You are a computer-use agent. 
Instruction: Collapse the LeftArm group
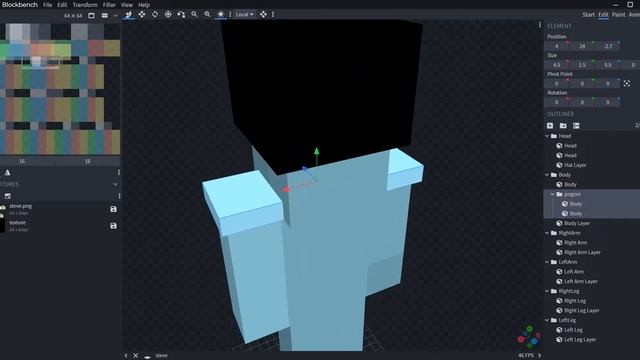(x=547, y=262)
